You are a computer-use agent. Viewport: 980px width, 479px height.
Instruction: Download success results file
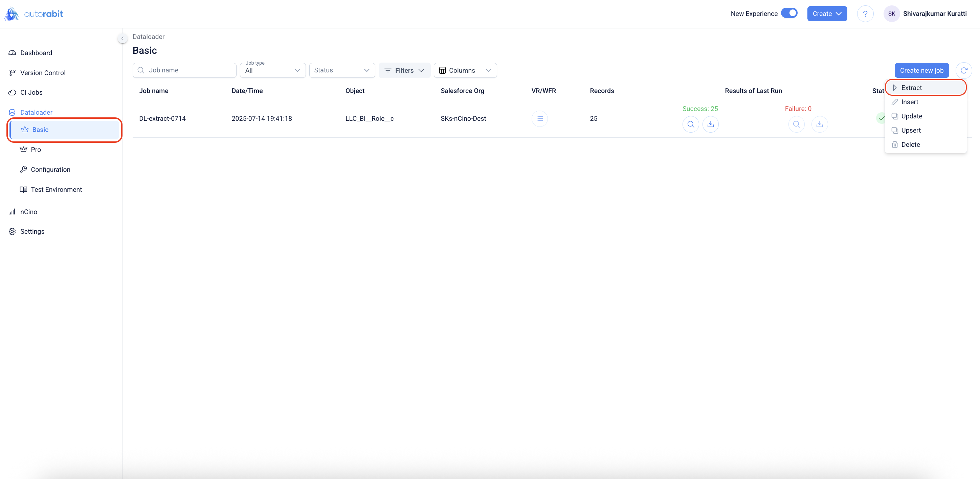[710, 124]
